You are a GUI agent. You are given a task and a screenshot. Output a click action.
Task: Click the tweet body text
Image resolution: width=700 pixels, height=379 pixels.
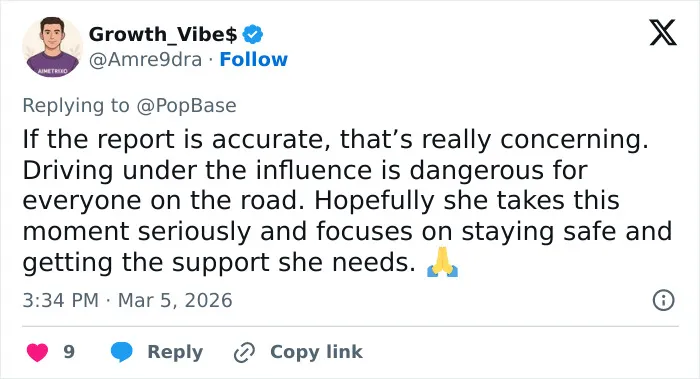click(x=347, y=201)
